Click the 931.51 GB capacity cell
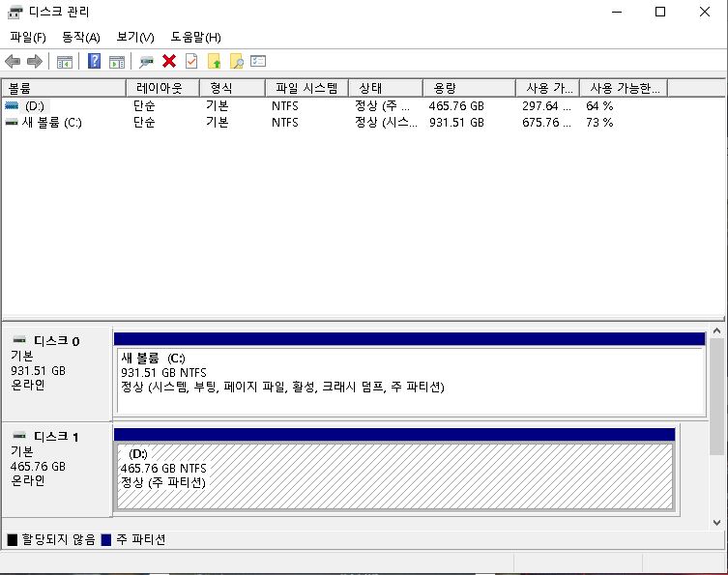 456,123
